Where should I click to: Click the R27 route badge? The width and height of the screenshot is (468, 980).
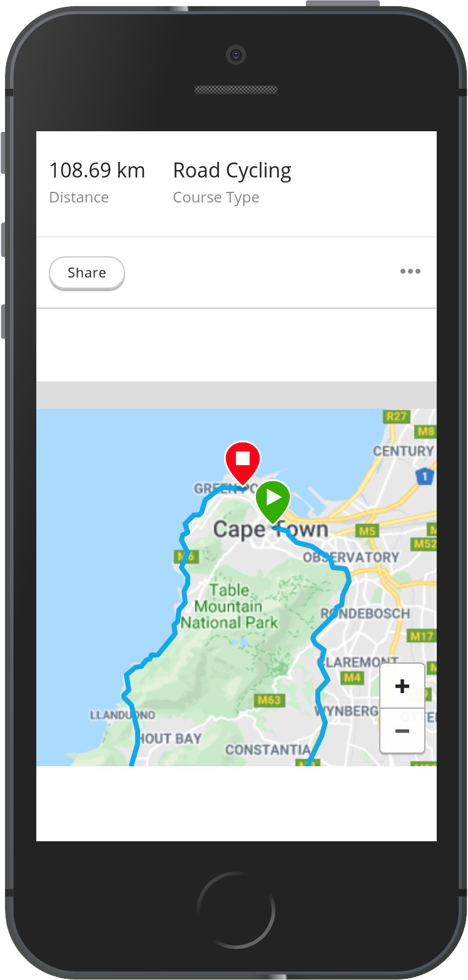(397, 416)
